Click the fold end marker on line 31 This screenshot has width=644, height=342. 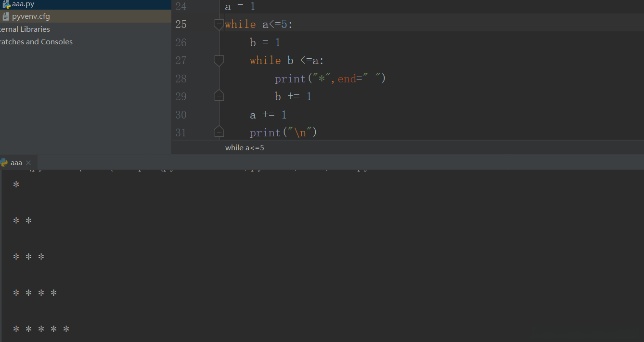pos(219,132)
